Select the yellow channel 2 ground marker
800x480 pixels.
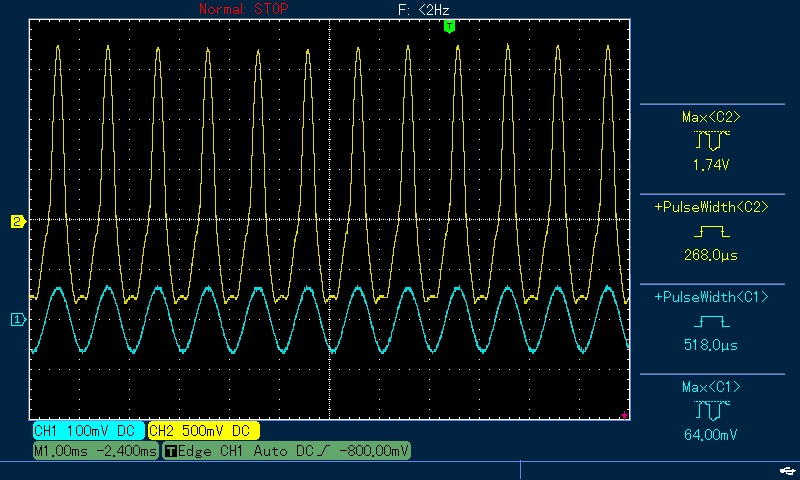[18, 221]
